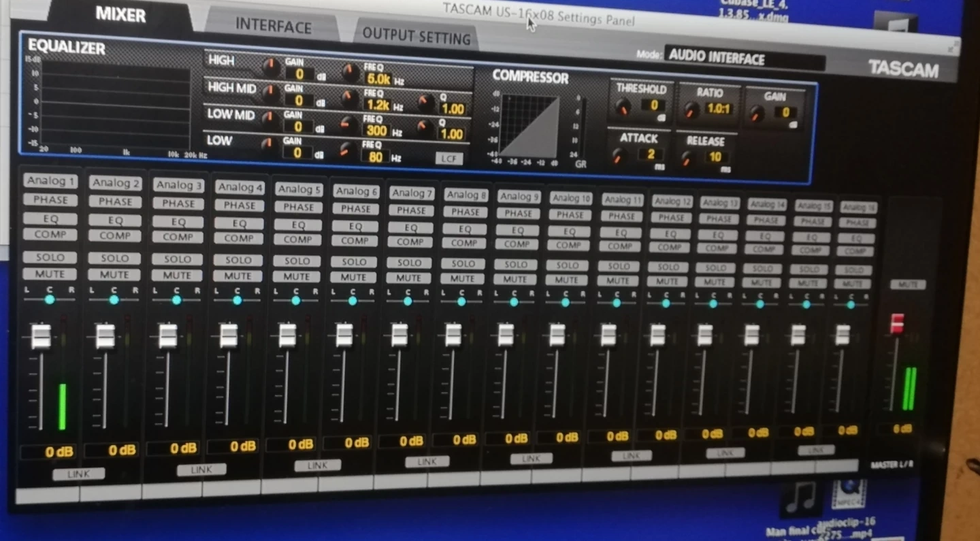Image resolution: width=980 pixels, height=541 pixels.
Task: Invert PHASE on Analog 2
Action: [115, 201]
